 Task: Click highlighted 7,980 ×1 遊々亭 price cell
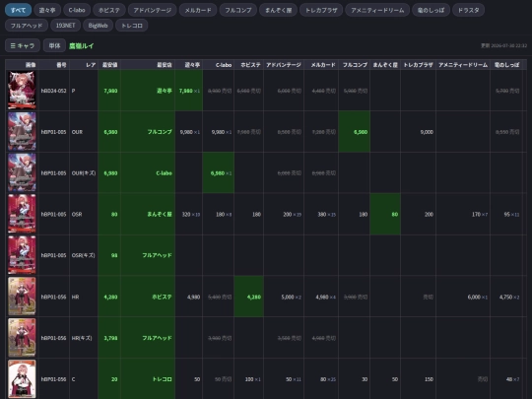coord(189,91)
